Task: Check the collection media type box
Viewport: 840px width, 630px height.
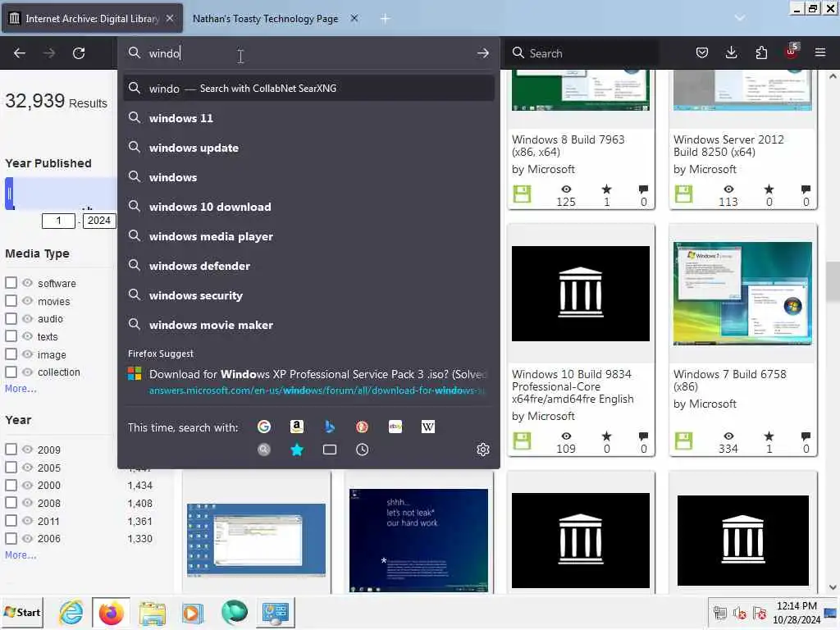Action: point(11,372)
